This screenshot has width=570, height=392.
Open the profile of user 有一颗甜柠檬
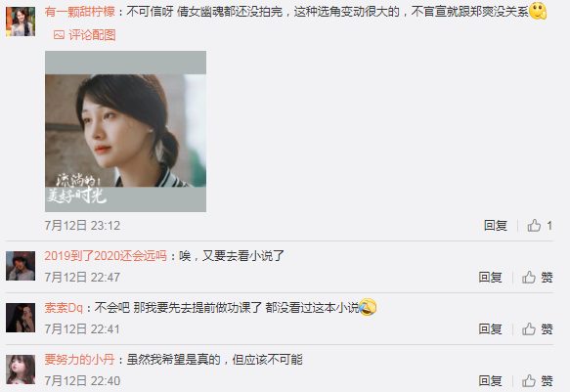(80, 12)
